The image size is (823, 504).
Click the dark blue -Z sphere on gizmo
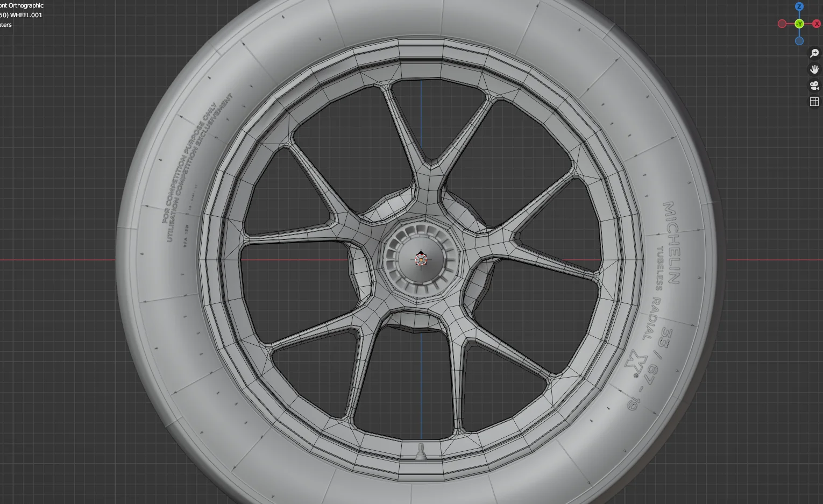799,40
